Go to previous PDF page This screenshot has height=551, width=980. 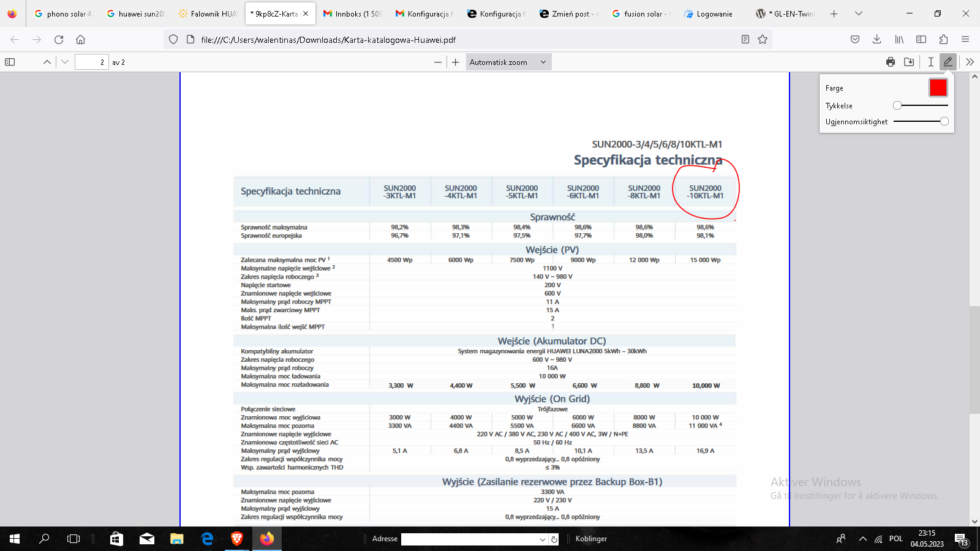[x=47, y=62]
